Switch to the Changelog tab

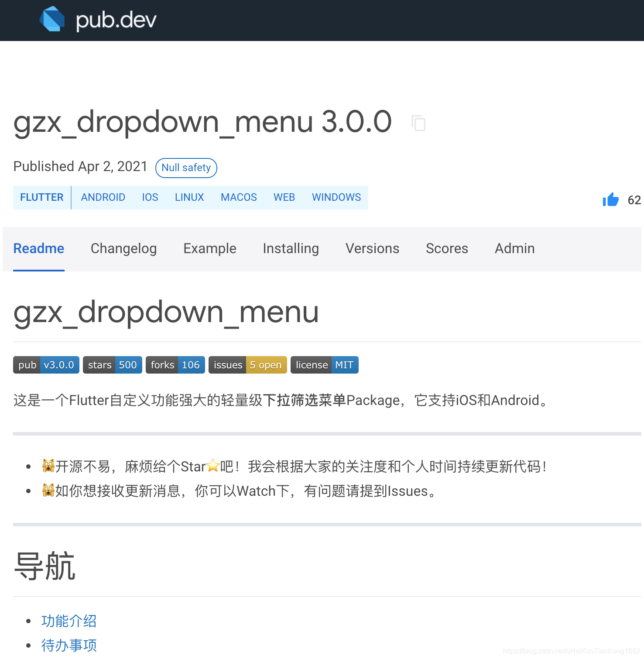coord(123,248)
